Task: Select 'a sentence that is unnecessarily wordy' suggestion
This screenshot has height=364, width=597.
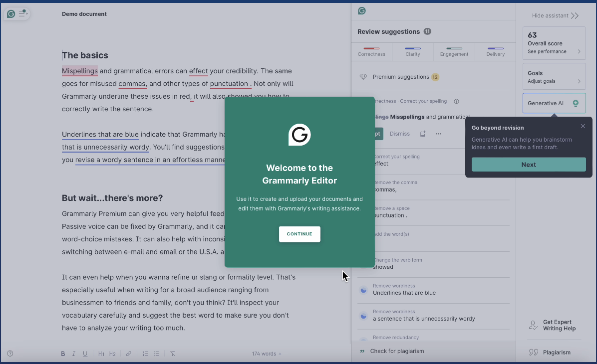Action: (433, 316)
